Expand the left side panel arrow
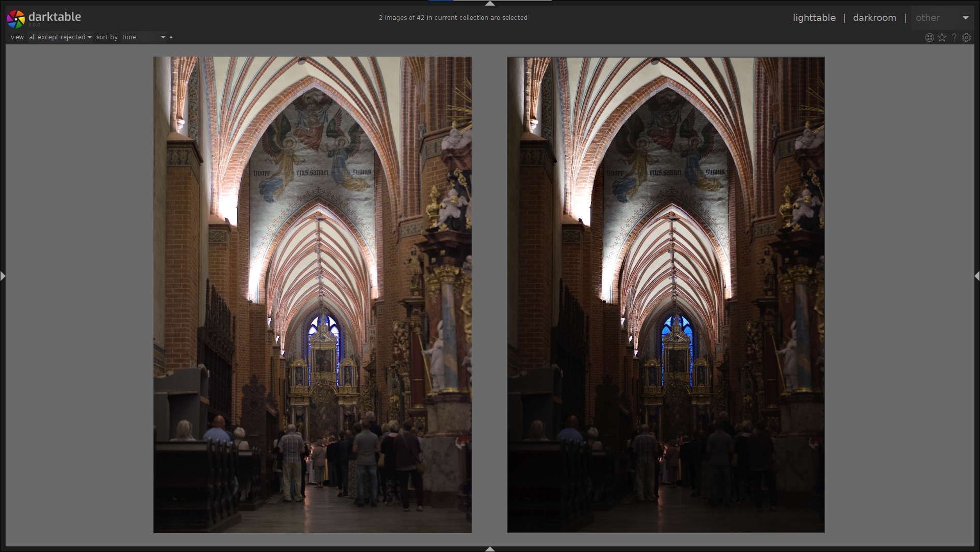This screenshot has width=980, height=552. [x=3, y=276]
